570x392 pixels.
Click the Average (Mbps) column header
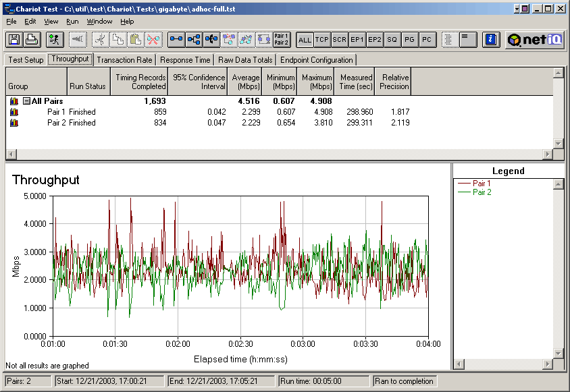tap(245, 82)
